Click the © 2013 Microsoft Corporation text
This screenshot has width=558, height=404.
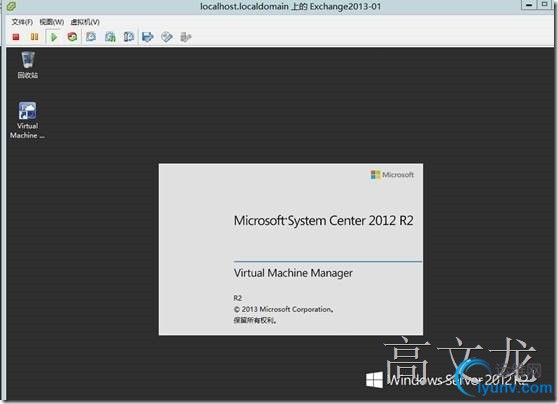click(x=284, y=309)
